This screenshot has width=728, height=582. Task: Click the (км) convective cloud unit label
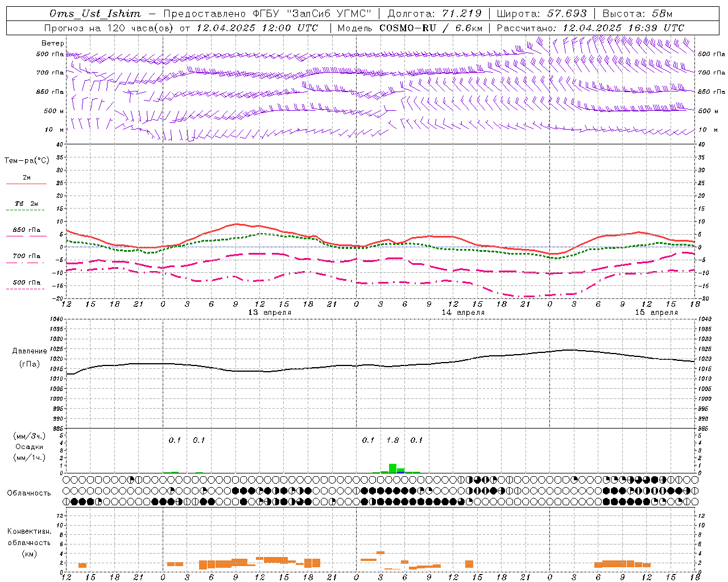30,553
